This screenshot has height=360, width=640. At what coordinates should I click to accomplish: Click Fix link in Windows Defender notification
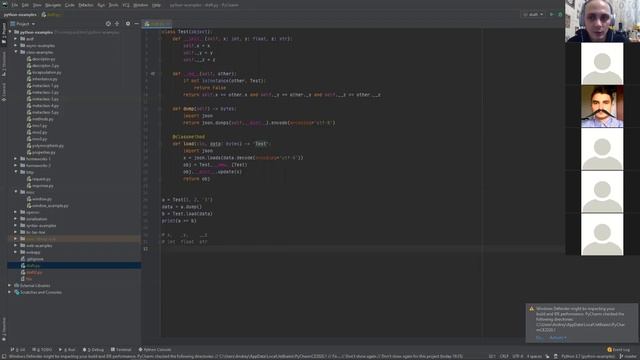tap(540, 338)
